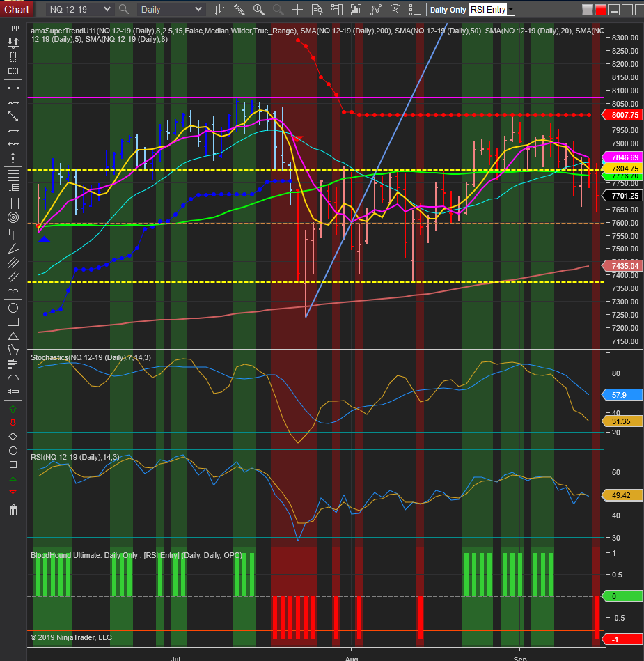Image resolution: width=644 pixels, height=661 pixels.
Task: Select the Vertical Line drawing tool
Action: tap(13, 158)
